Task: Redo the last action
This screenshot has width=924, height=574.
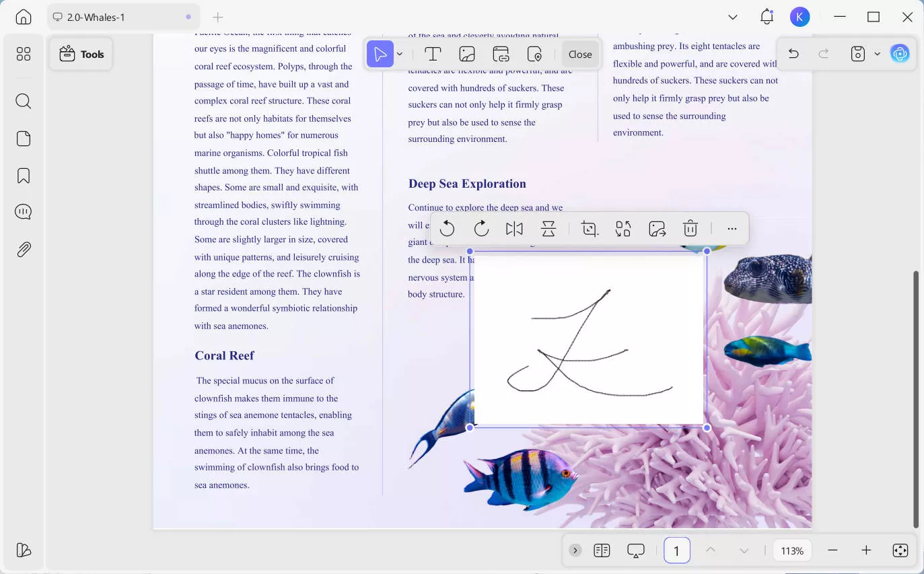Action: click(824, 54)
